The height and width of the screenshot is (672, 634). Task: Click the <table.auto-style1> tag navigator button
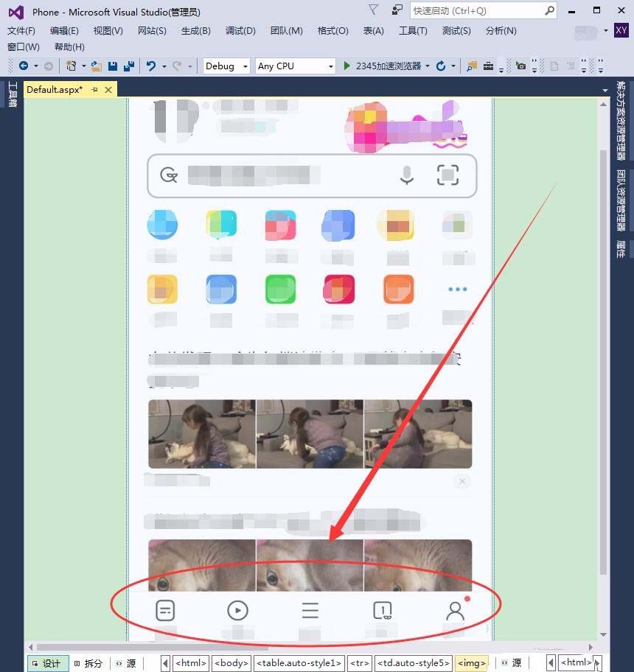(299, 662)
